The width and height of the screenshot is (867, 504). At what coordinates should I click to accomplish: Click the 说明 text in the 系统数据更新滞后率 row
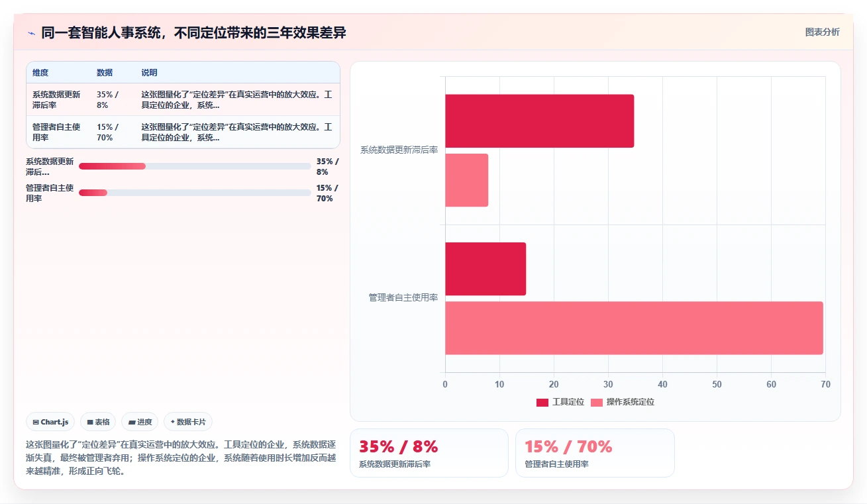point(236,100)
